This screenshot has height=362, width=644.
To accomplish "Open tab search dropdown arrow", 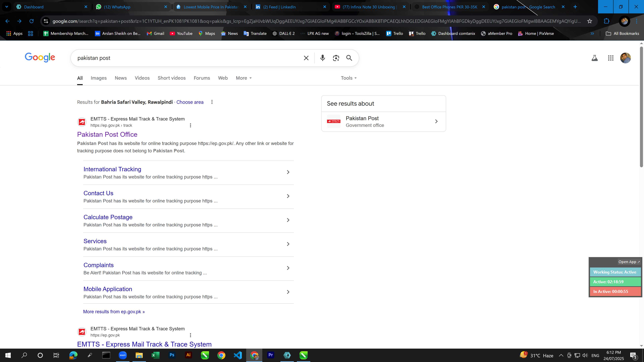I will point(7,7).
